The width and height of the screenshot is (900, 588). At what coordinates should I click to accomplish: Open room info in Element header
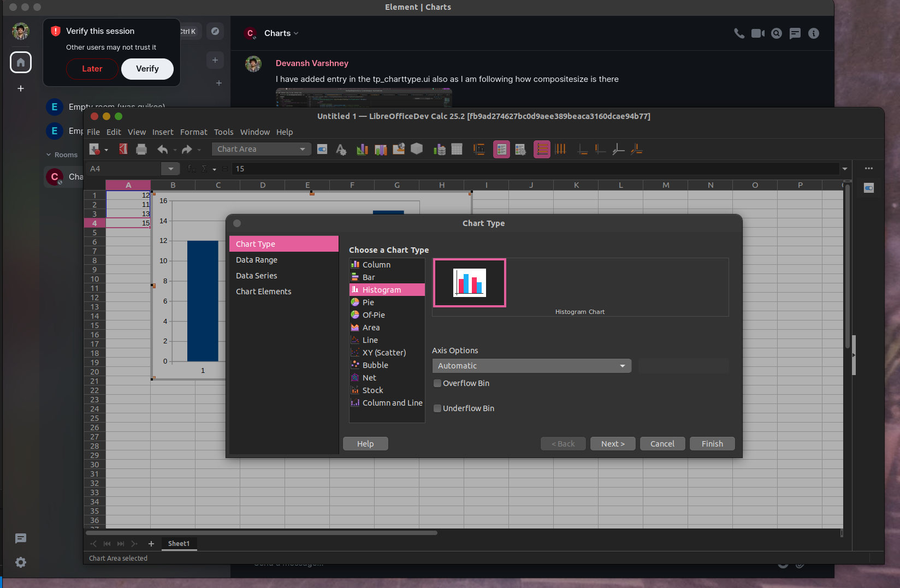point(814,33)
